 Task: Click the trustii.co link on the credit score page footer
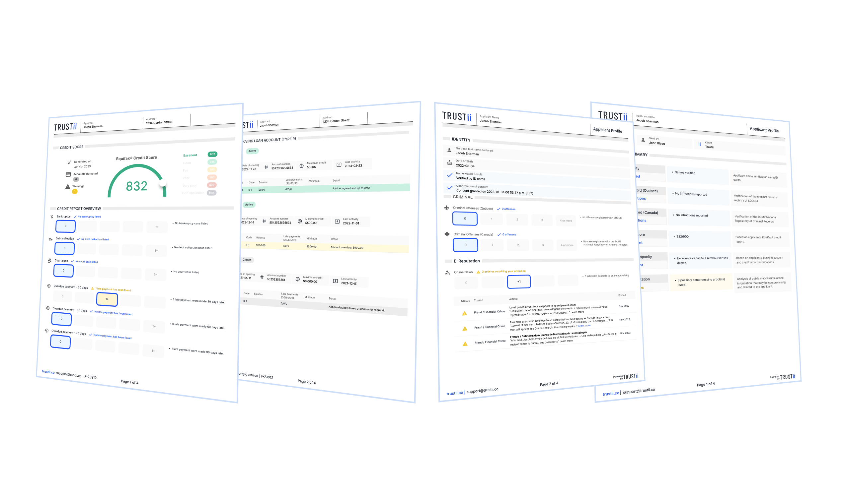coord(48,372)
